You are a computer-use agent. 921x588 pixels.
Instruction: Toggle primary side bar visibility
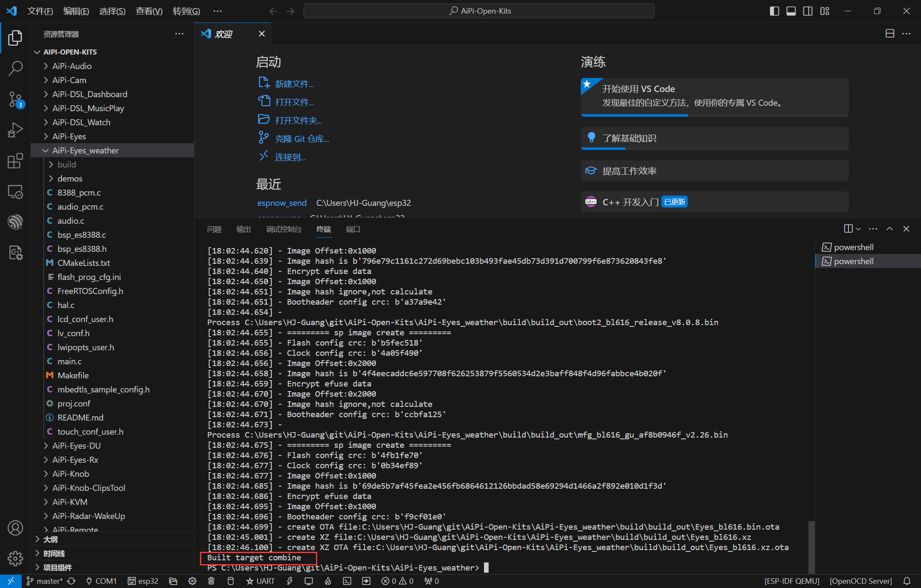pos(774,11)
